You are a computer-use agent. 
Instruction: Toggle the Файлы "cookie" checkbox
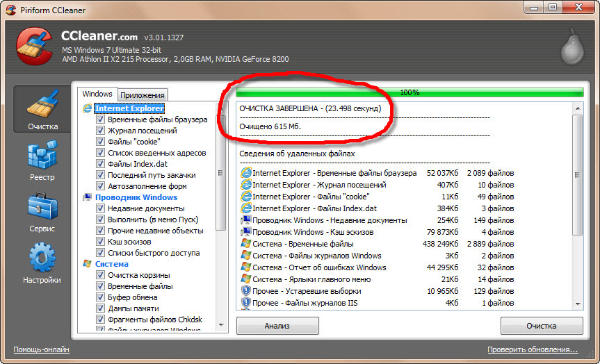click(x=100, y=142)
